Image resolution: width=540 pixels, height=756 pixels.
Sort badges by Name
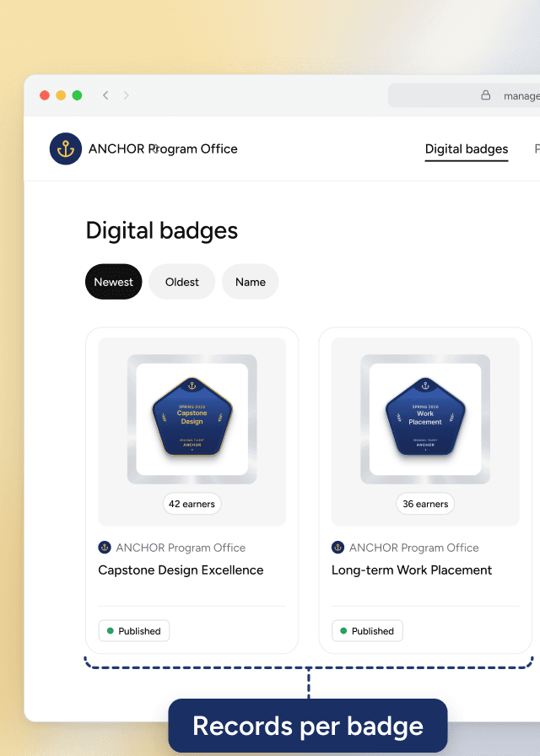click(x=251, y=282)
